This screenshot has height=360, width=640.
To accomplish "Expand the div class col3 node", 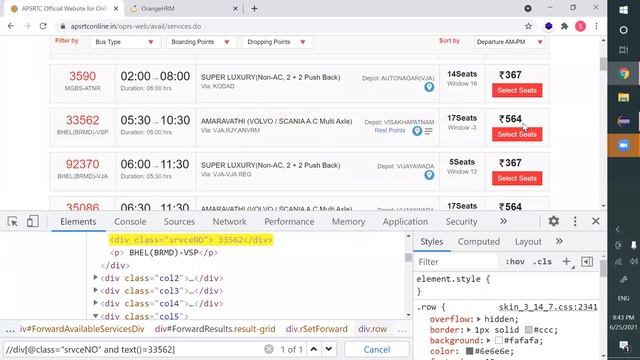I will pos(96,290).
